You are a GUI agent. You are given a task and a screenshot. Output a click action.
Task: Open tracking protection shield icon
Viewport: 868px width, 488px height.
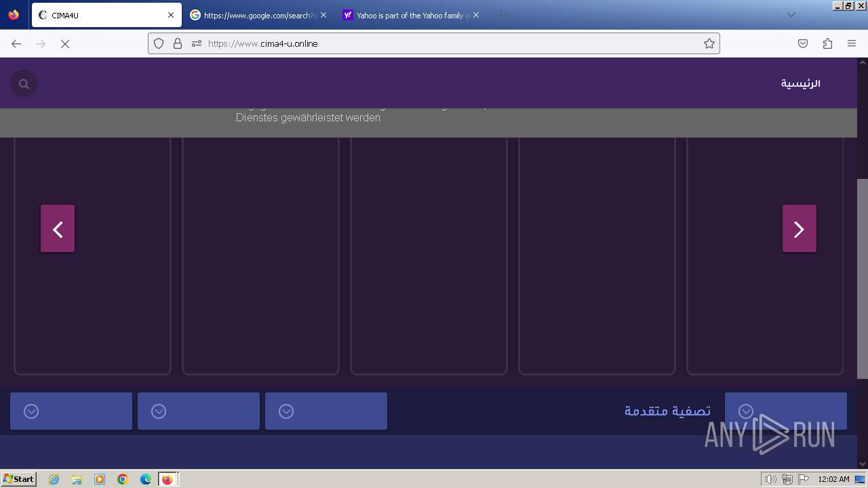coord(159,43)
